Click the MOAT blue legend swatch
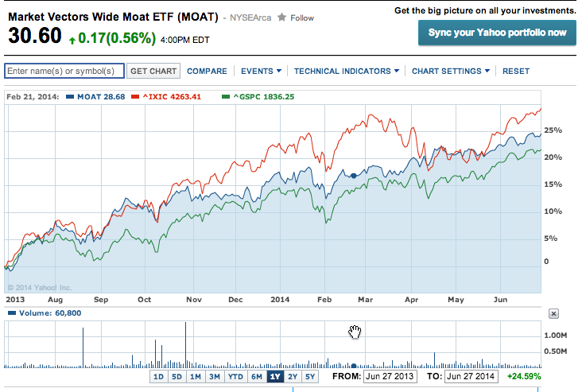Viewport: 582px width, 392px height. pos(70,97)
